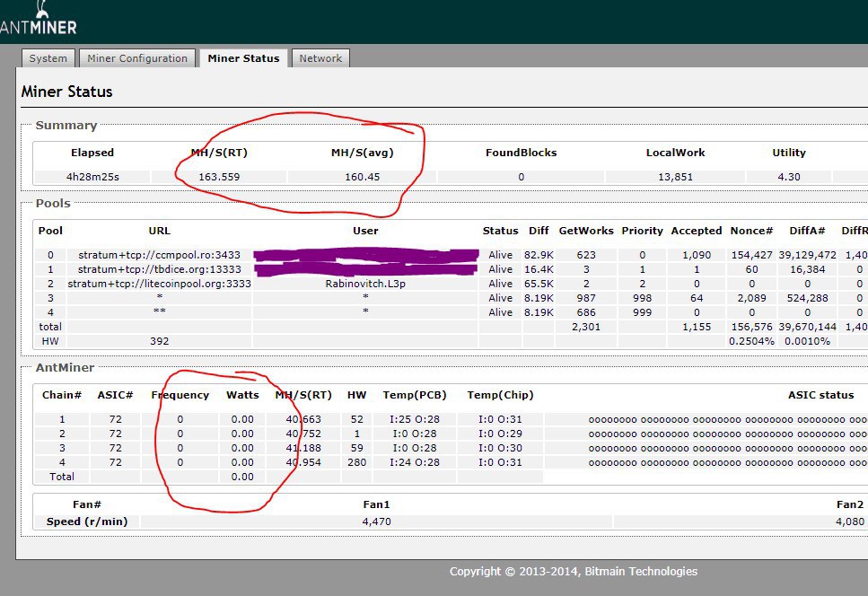Image resolution: width=868 pixels, height=596 pixels.
Task: Click the Priority value 998
Action: pyautogui.click(x=642, y=298)
